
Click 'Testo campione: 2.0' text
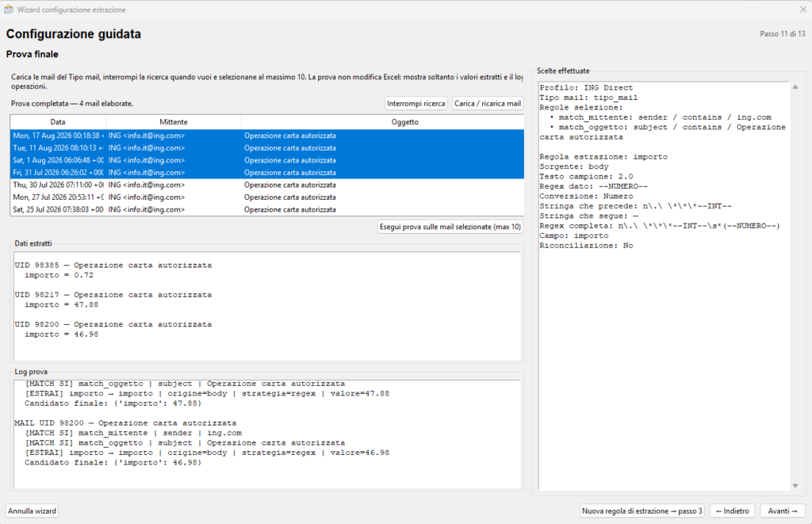(586, 177)
